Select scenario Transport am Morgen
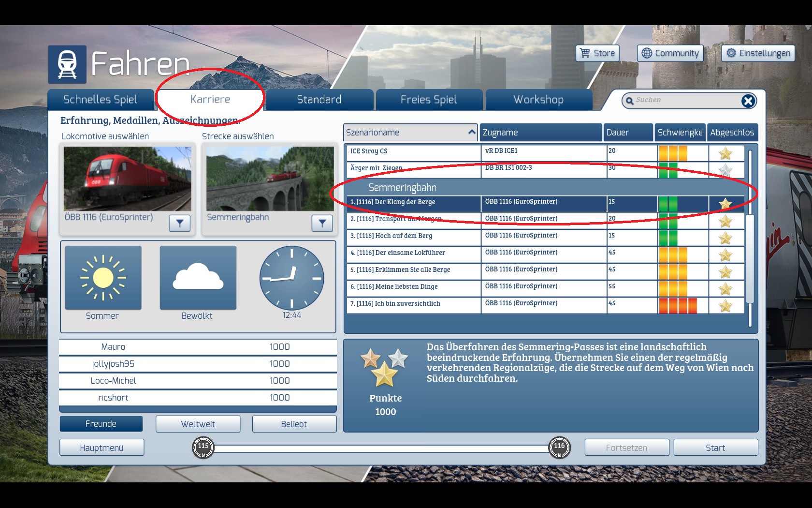 (x=545, y=221)
